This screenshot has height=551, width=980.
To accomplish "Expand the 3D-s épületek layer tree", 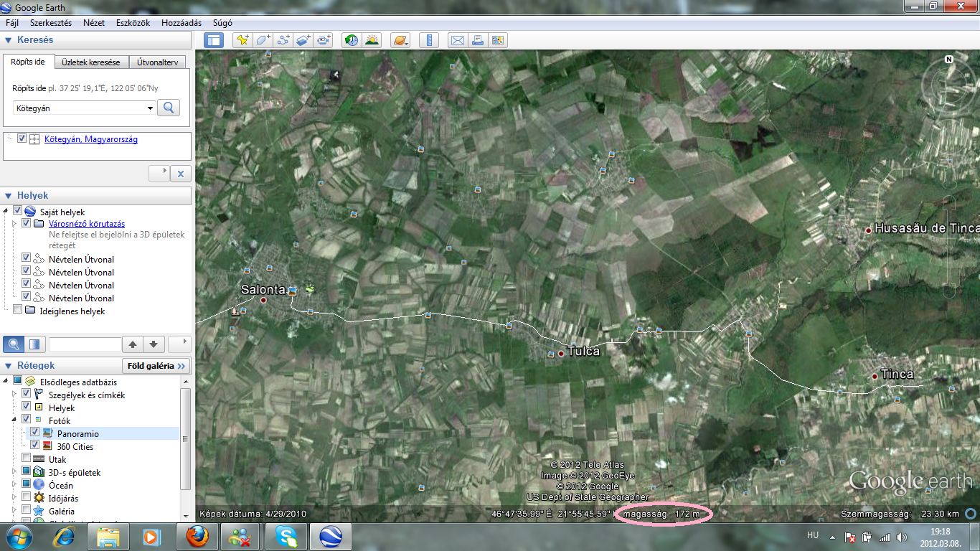I will point(14,472).
